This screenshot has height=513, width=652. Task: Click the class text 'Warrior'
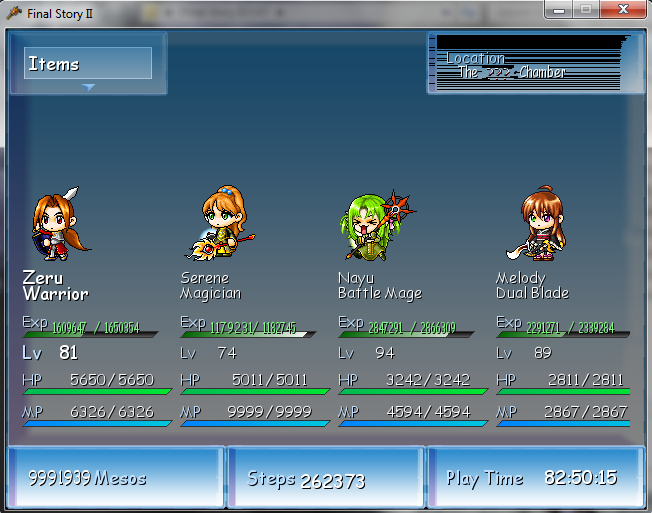pos(56,294)
